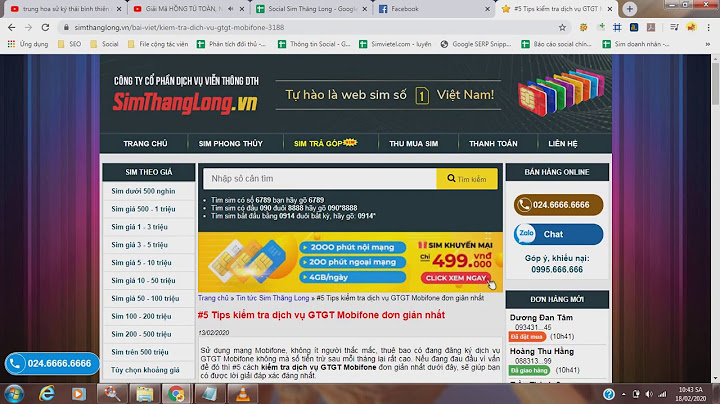Click the Trang chủ breadcrumb link
The height and width of the screenshot is (404, 720).
(x=213, y=298)
